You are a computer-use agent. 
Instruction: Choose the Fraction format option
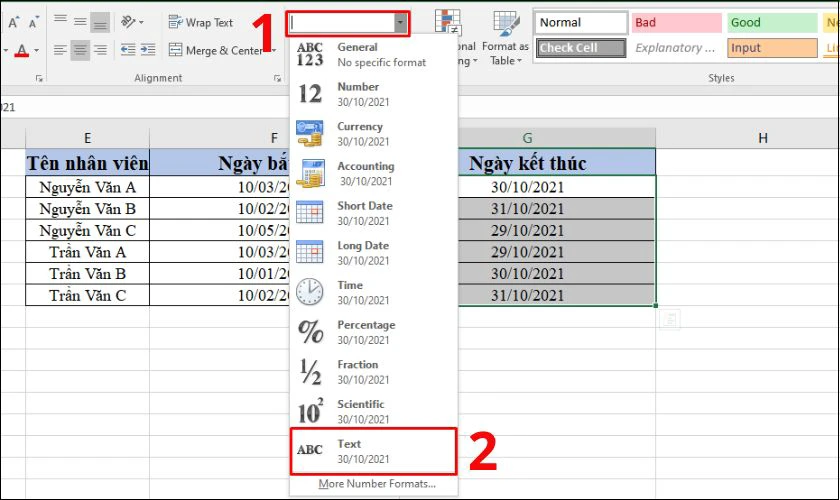373,372
